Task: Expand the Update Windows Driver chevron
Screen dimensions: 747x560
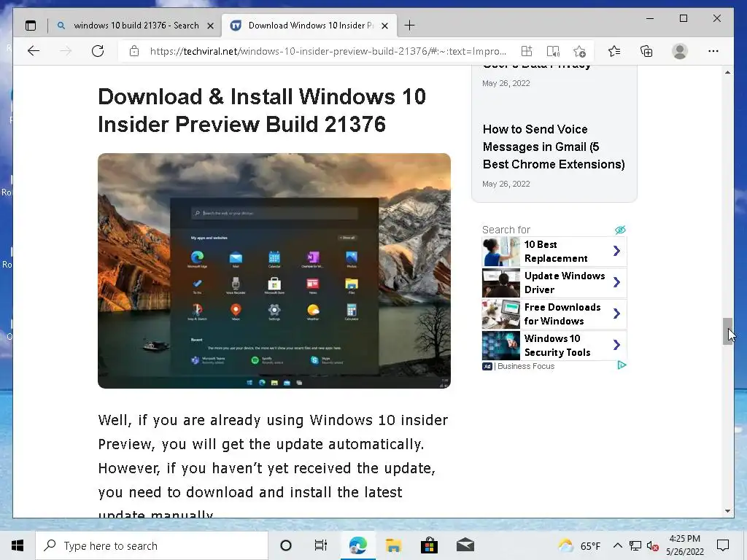Action: tap(616, 282)
